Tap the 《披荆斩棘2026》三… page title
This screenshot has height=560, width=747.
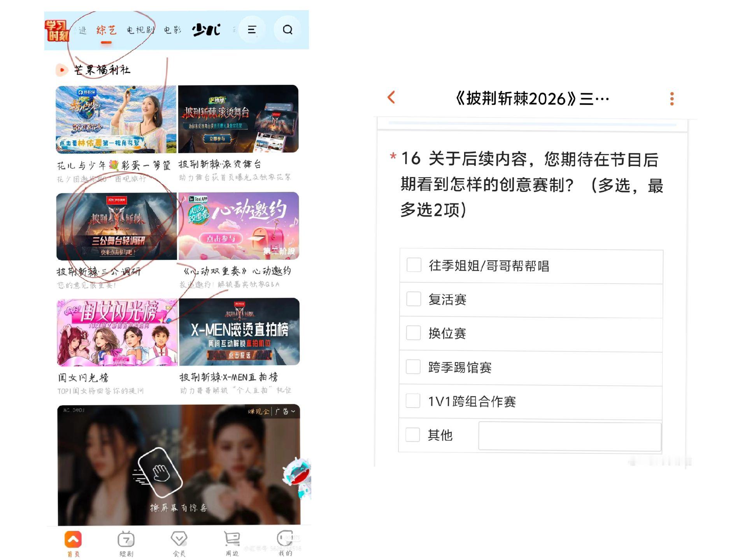pos(532,99)
